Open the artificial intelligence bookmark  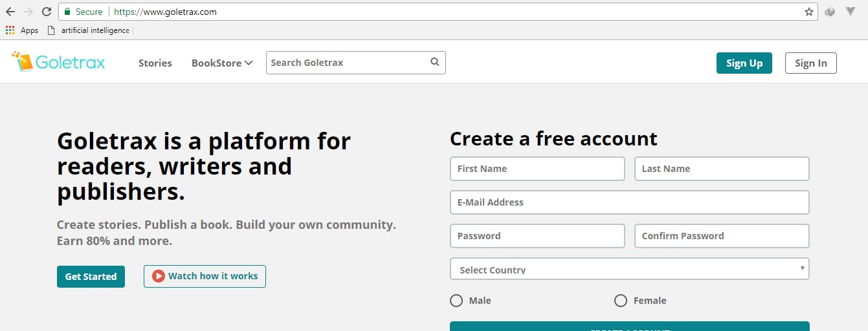point(89,30)
